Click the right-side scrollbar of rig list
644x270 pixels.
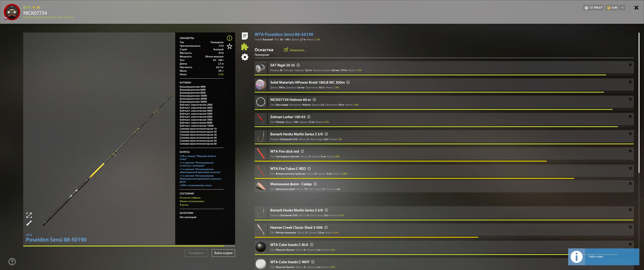(639, 103)
